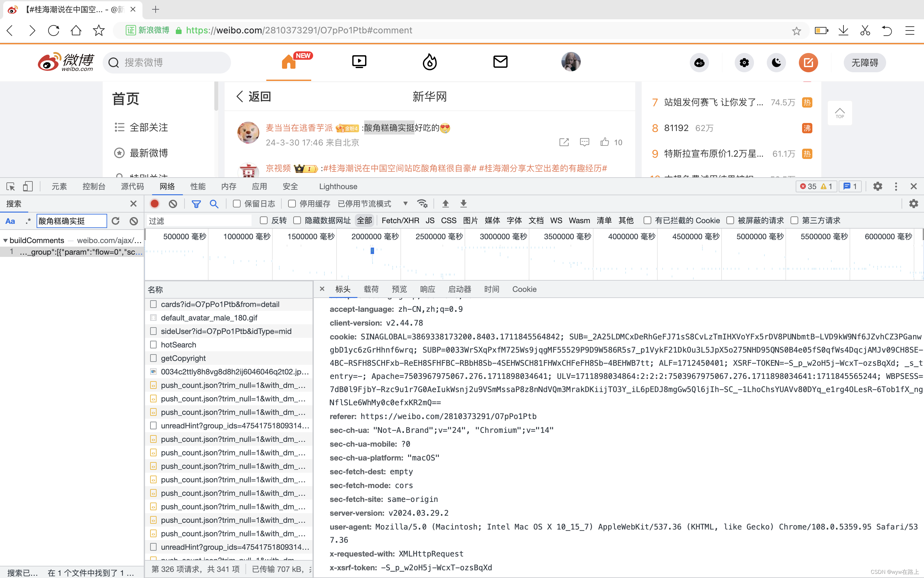Click the network search magnifier icon
The image size is (924, 578).
coord(214,204)
